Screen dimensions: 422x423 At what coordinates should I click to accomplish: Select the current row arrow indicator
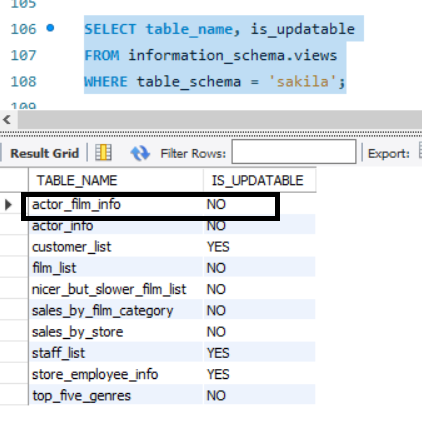[x=8, y=204]
